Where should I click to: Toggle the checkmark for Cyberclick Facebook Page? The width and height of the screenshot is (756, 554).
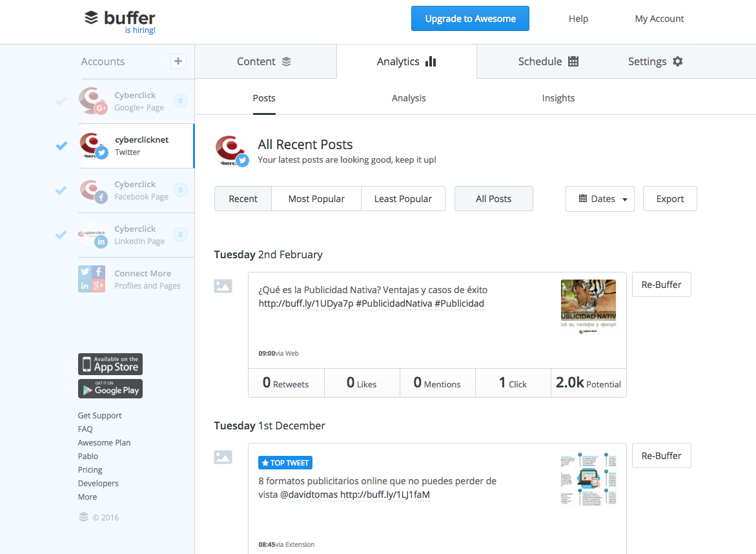click(61, 190)
